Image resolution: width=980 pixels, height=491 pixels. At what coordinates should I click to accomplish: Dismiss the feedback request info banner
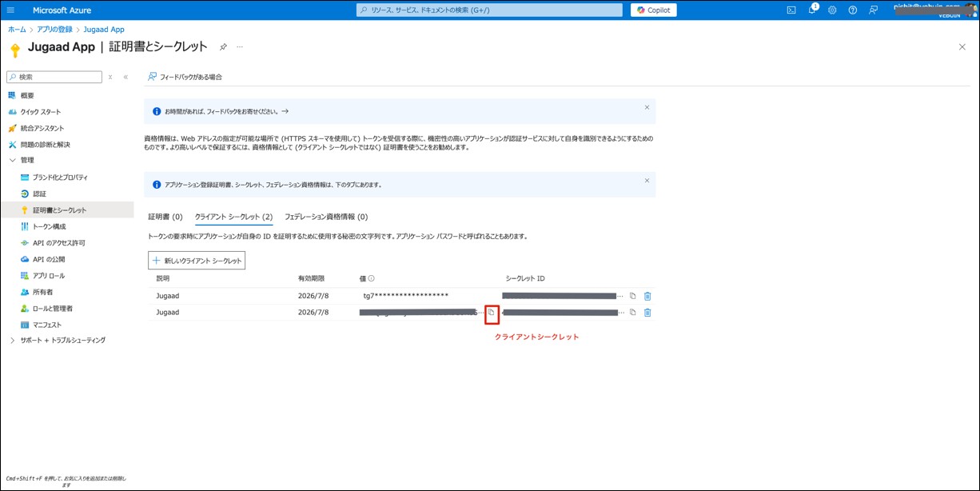647,106
